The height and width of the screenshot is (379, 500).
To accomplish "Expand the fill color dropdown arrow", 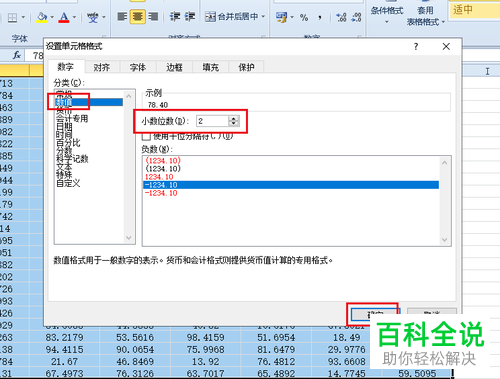I will [x=52, y=17].
